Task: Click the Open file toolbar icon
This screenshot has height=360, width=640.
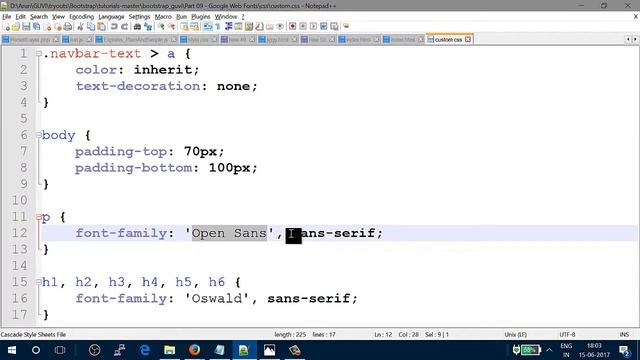Action: click(x=16, y=27)
